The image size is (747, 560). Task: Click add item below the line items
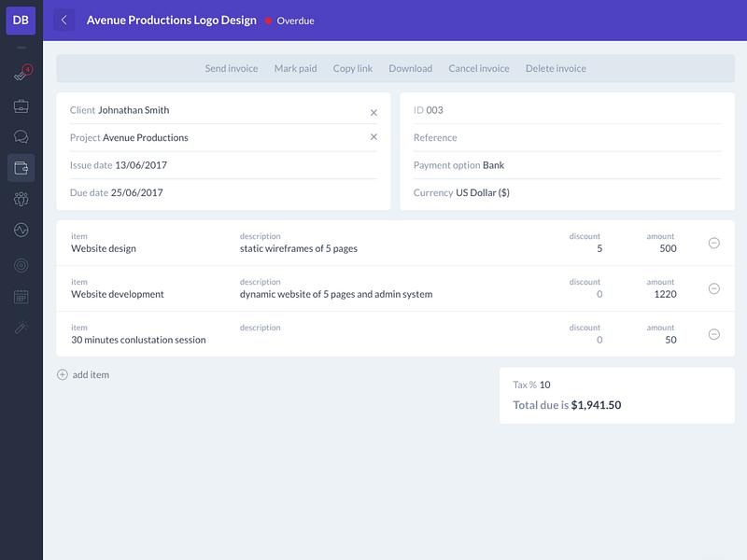point(83,375)
